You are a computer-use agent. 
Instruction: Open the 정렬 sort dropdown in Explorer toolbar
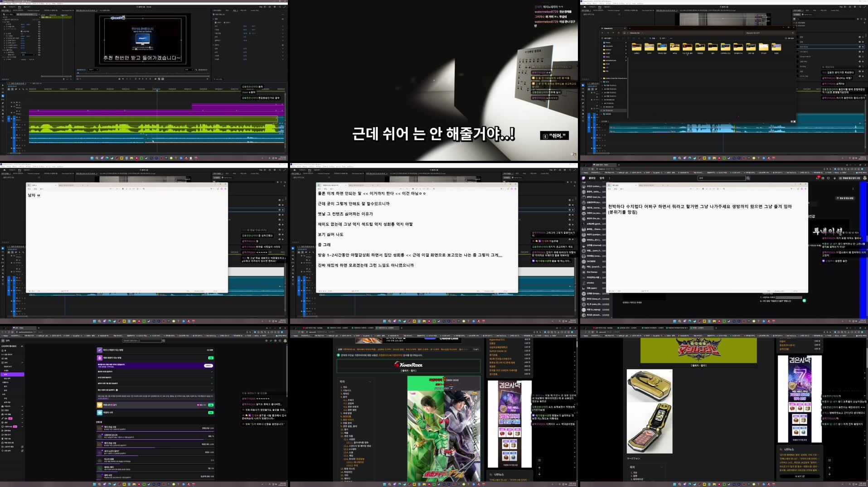[652, 38]
